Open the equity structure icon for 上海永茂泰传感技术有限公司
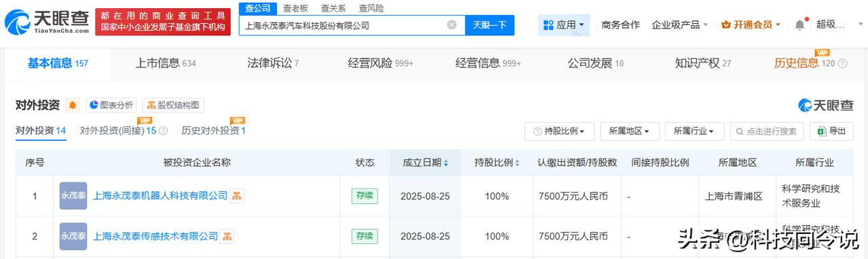 coord(228,237)
